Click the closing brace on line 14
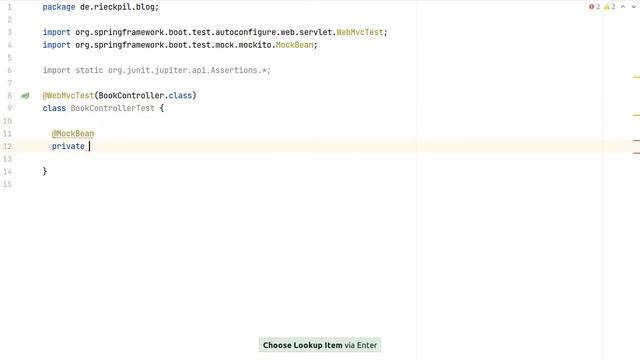 coord(45,171)
